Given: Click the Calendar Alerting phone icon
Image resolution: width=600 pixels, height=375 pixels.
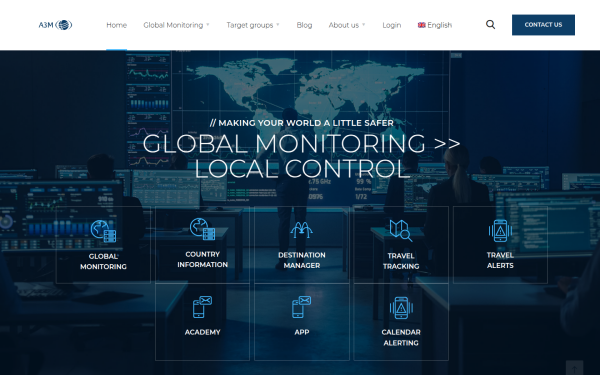Looking at the screenshot, I should 401,308.
